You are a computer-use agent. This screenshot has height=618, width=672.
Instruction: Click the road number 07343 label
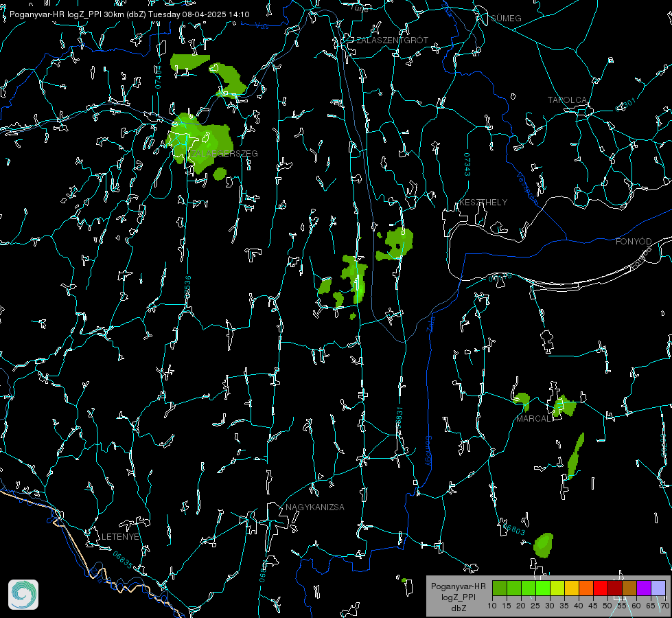[x=467, y=164]
